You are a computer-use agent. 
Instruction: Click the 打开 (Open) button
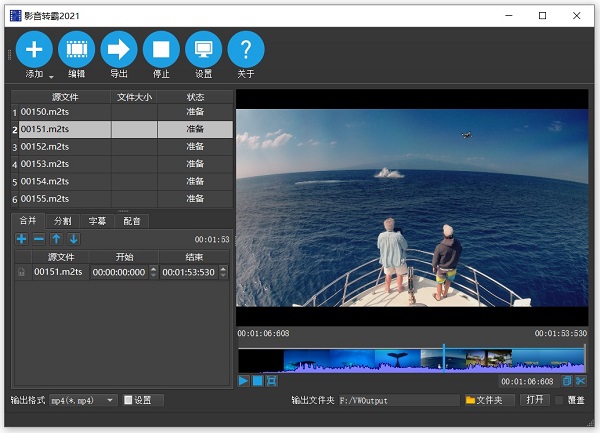point(535,400)
